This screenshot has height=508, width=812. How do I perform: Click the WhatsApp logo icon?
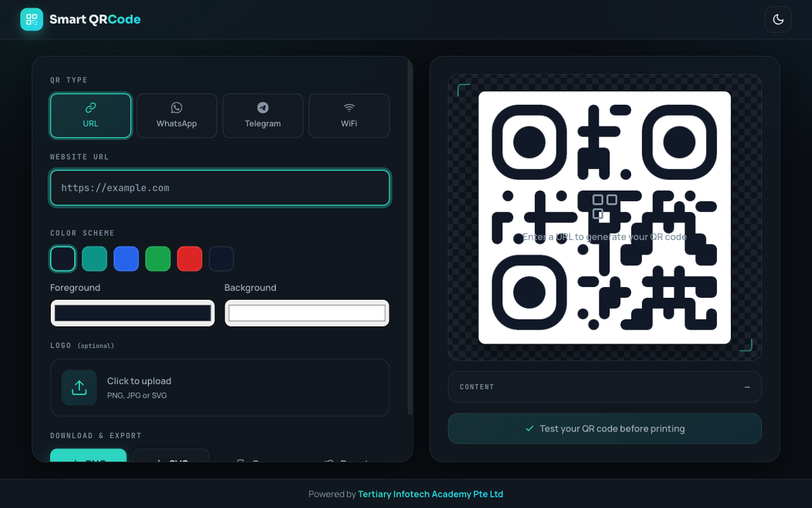(x=177, y=108)
